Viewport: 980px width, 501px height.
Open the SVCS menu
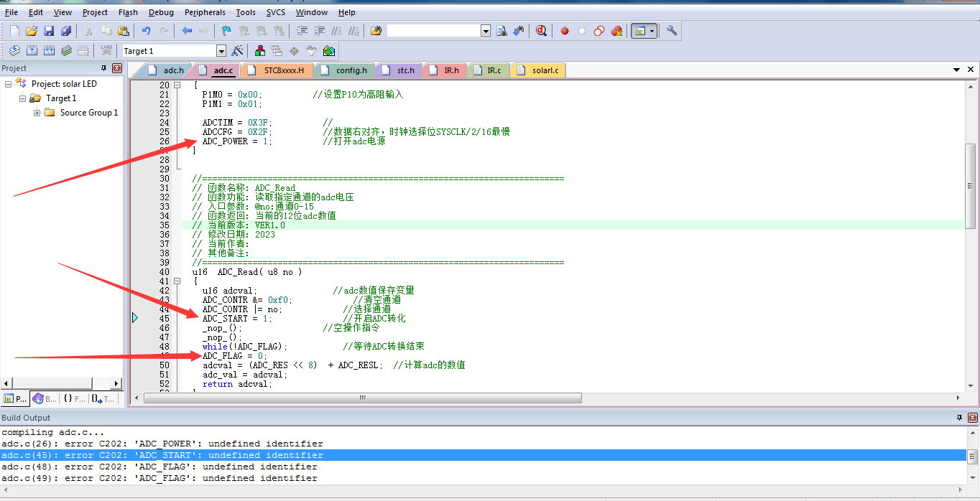276,12
